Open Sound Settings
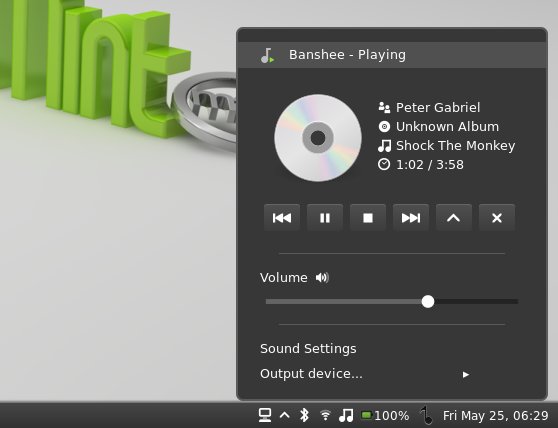The width and height of the screenshot is (558, 428). [308, 349]
